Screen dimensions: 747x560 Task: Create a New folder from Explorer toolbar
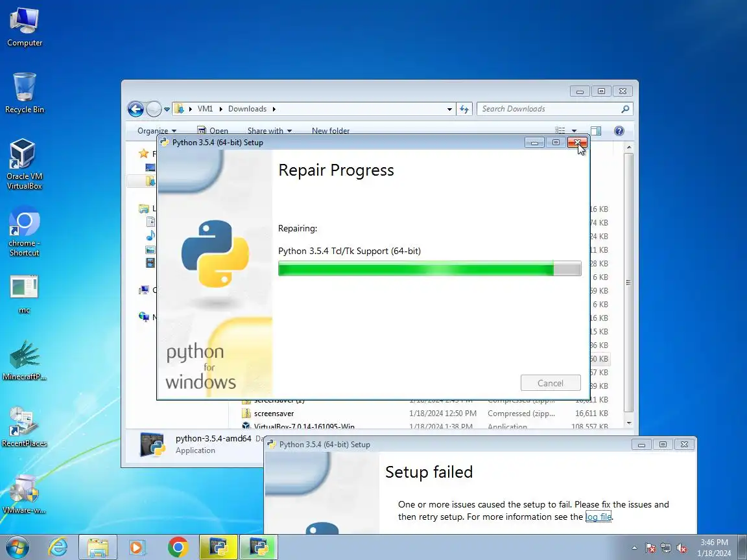pos(331,130)
